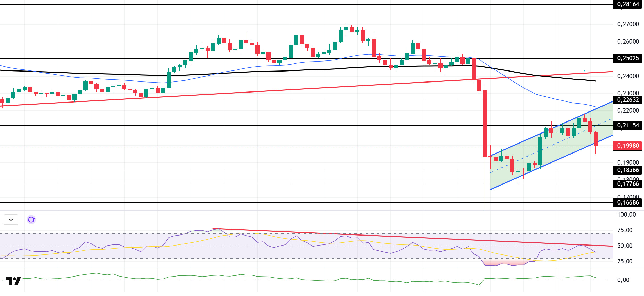
Task: Select the 0,25025 price level label
Action: 628,58
